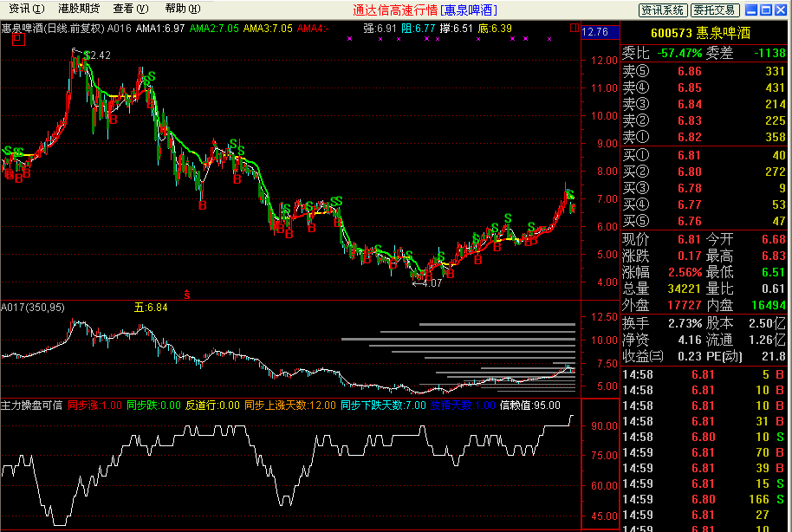Click the B marker beside the 4.07 low

tap(429, 276)
